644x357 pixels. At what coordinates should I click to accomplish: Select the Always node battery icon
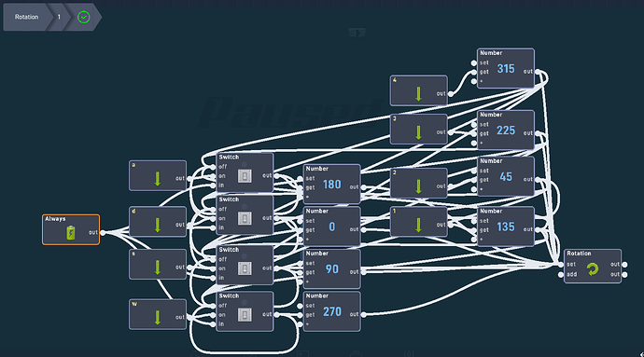pos(71,233)
